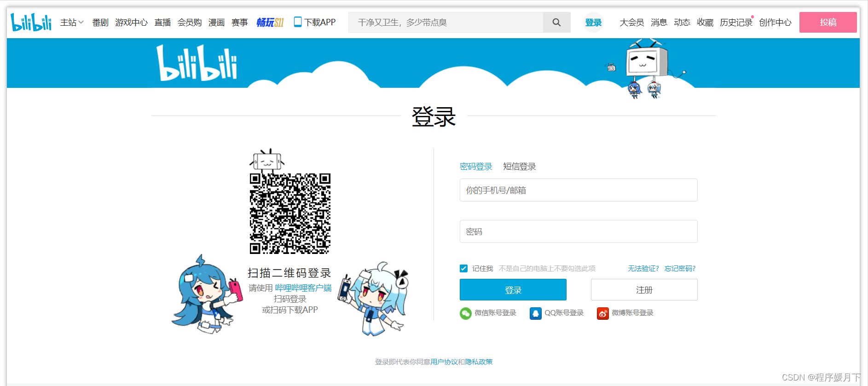Open 创作中心 in the header

click(775, 22)
